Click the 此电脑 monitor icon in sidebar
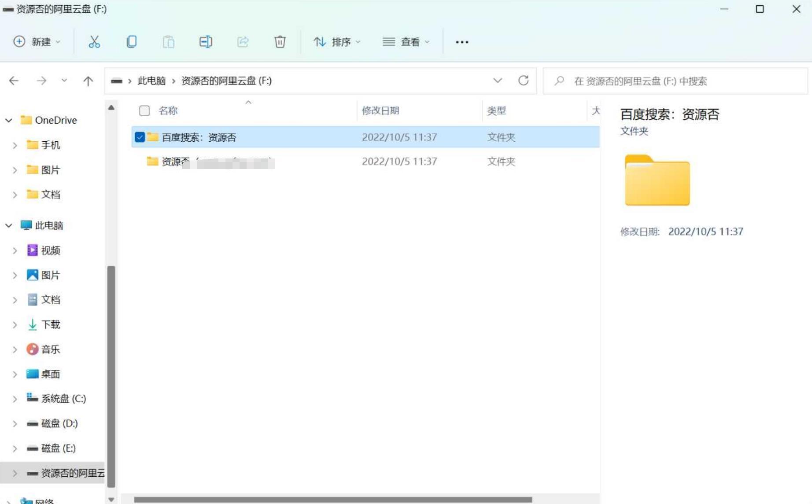The width and height of the screenshot is (812, 504). (26, 225)
